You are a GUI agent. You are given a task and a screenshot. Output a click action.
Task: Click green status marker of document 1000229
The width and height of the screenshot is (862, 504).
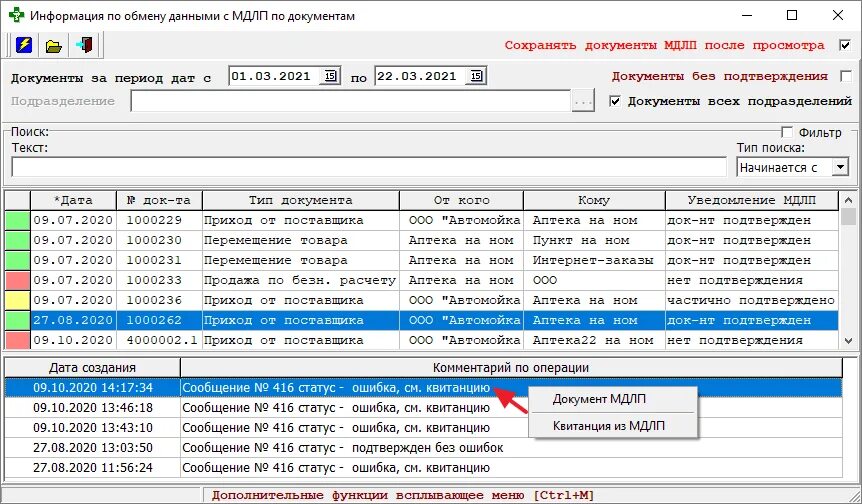click(18, 220)
